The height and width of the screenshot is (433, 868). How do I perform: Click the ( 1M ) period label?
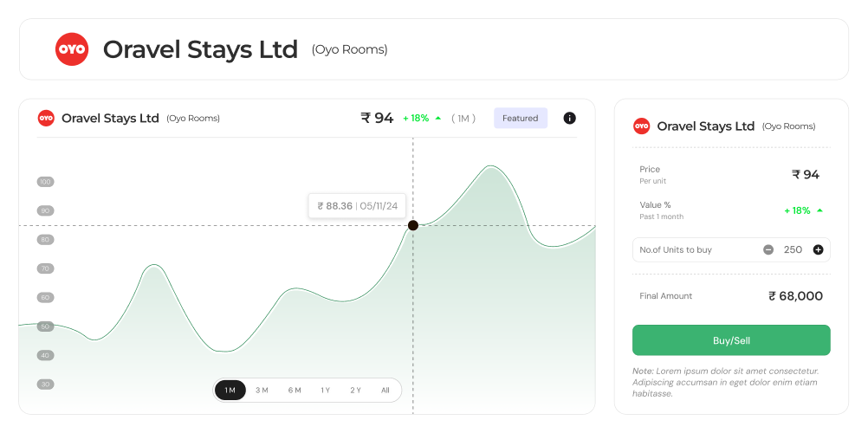click(463, 118)
